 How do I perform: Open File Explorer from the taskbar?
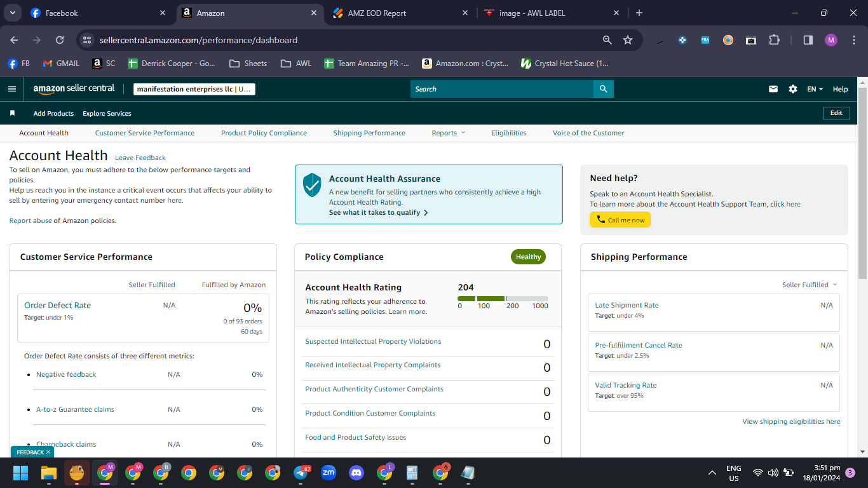click(x=49, y=473)
